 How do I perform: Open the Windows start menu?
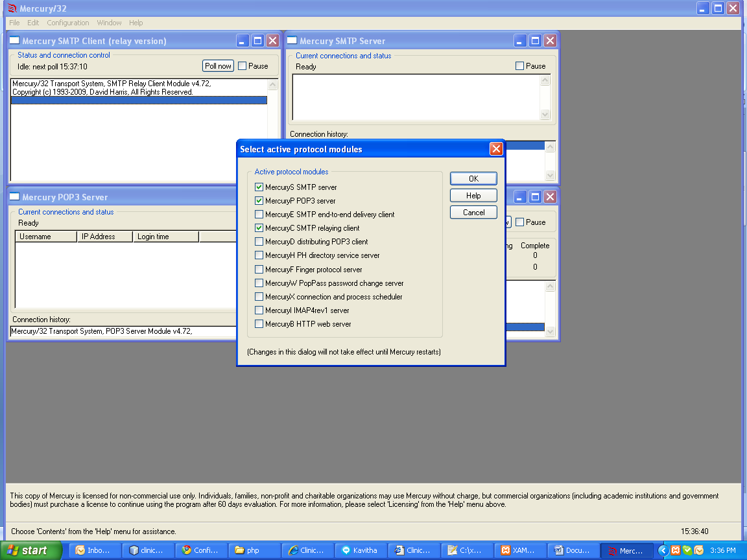[x=31, y=550]
